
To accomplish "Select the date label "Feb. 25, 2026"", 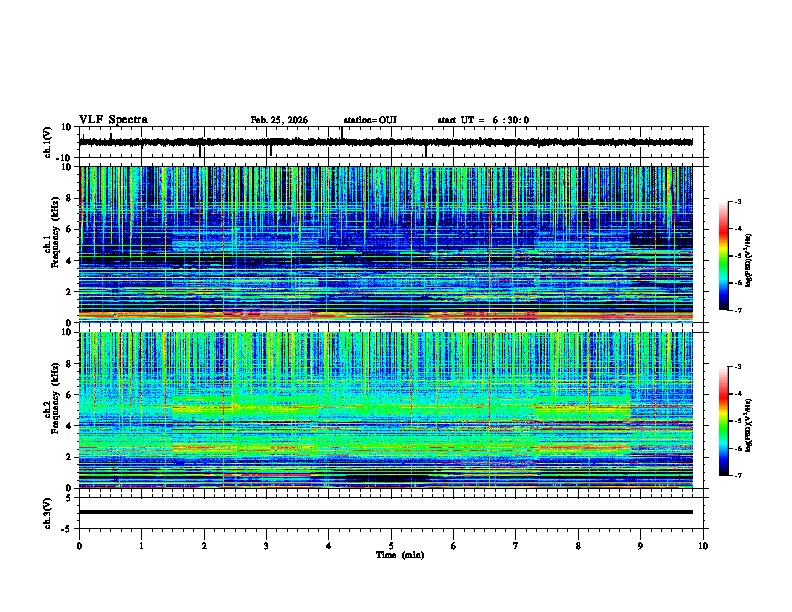I will pos(279,120).
